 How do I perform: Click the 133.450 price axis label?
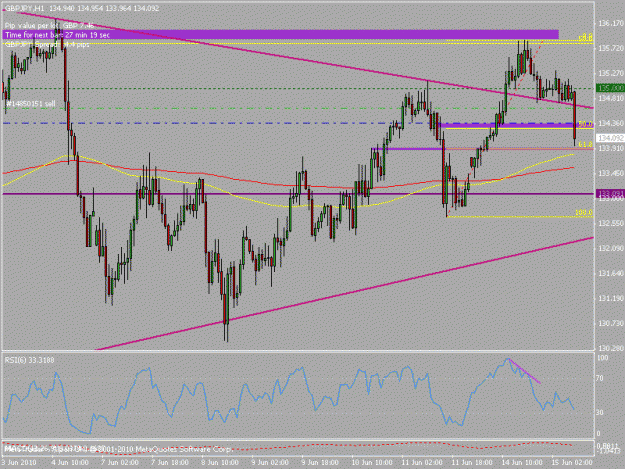610,173
